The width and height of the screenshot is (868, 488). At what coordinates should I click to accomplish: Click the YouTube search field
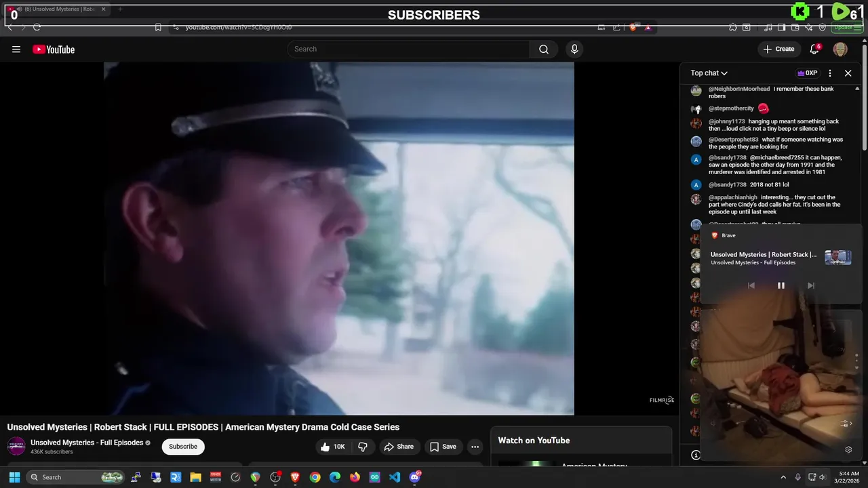pos(408,49)
